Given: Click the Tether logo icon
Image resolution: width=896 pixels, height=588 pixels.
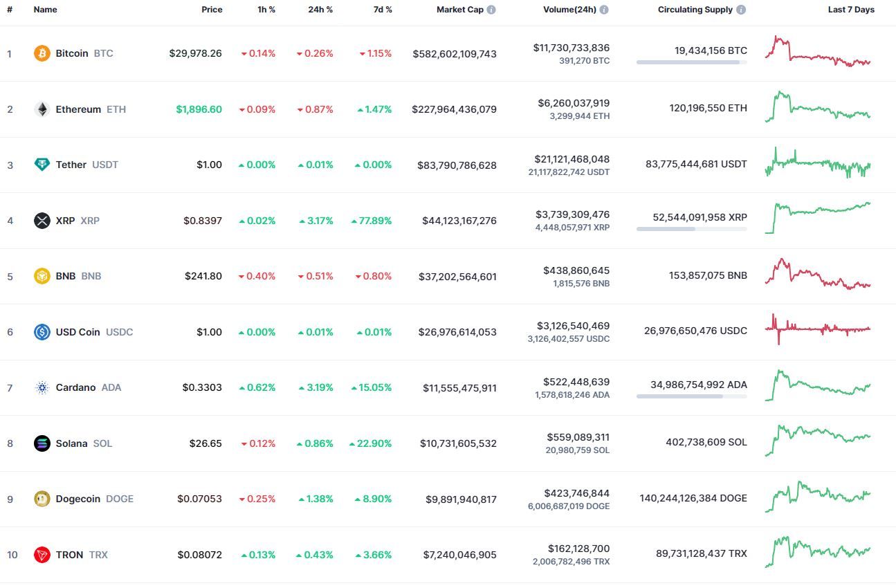Looking at the screenshot, I should [42, 165].
